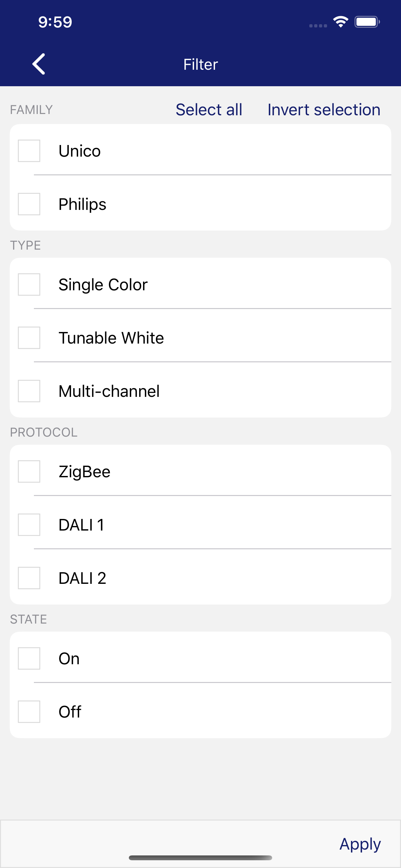The image size is (401, 868).
Task: Select the Tunable White checkbox
Action: tap(29, 338)
